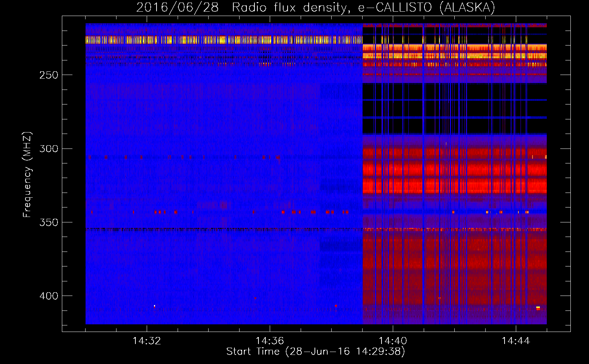Click the 'Start Time (28-Jun-16 14:29:38)' label
589x364 pixels.
tap(316, 352)
